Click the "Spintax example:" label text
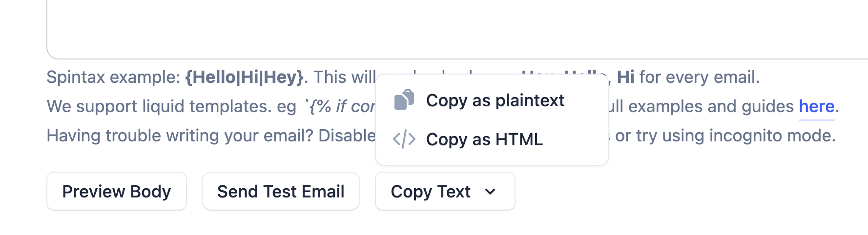This screenshot has height=235, width=868. [113, 77]
